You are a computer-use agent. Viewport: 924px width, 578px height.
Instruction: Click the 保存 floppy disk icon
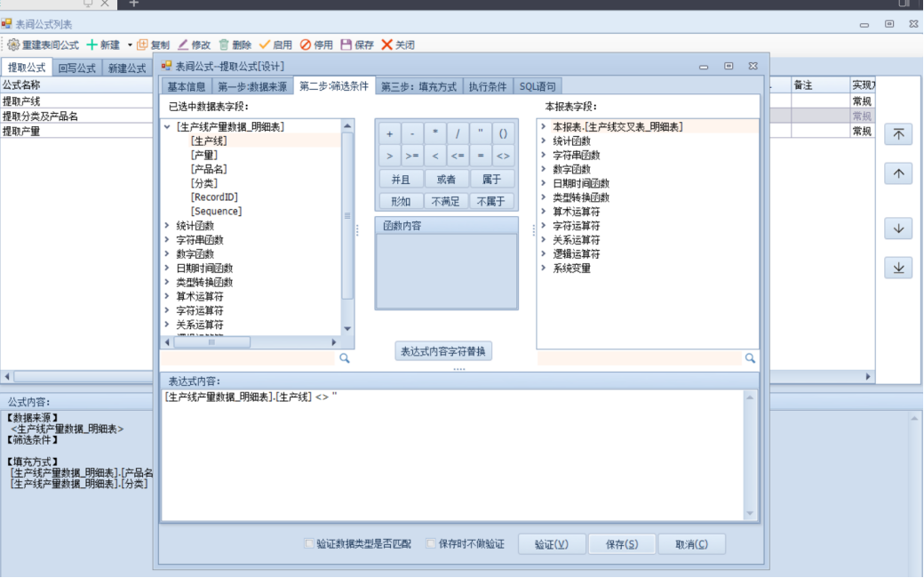coord(346,44)
